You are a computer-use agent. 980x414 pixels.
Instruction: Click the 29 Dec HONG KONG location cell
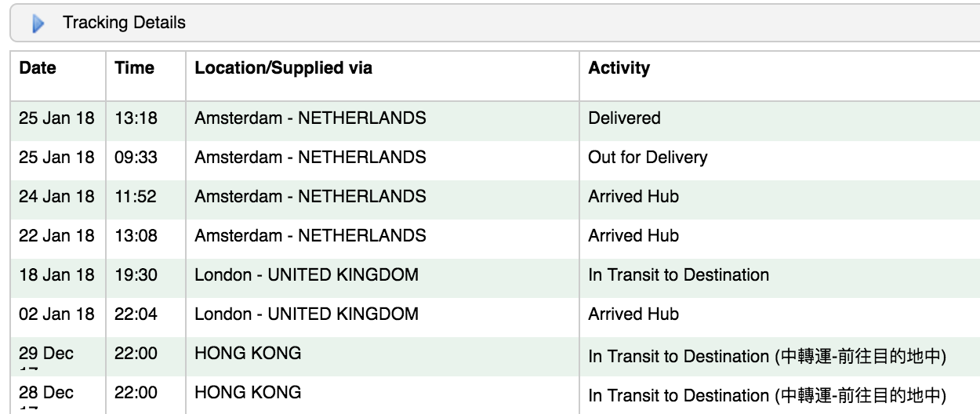click(248, 354)
